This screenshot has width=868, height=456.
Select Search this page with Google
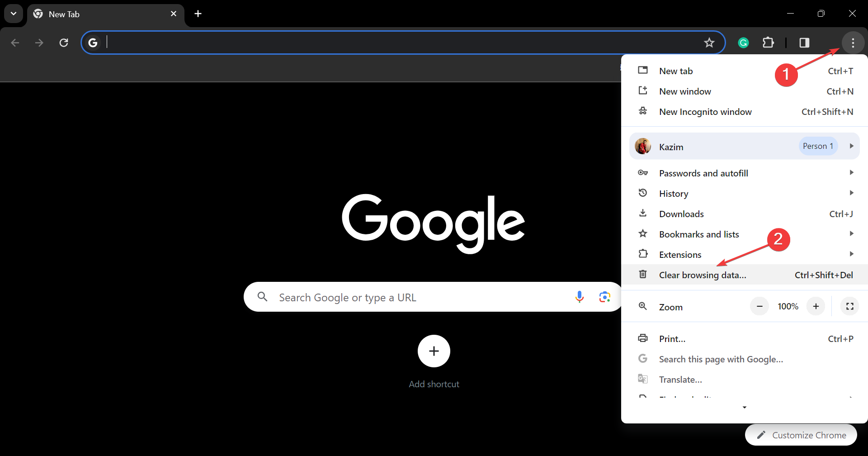click(745, 359)
